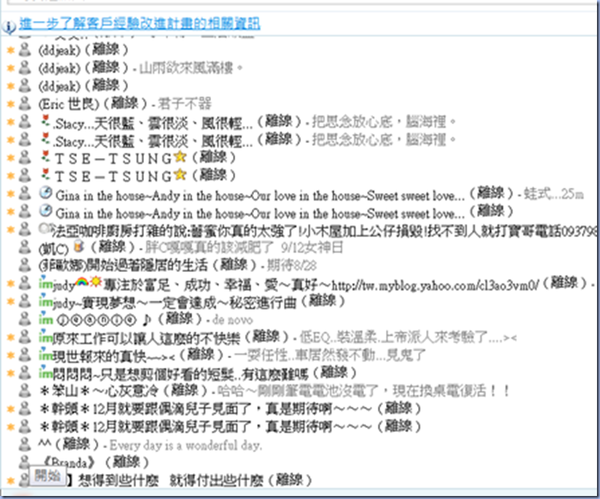Click avatar icon of judy~實現夢想 contact
Viewport: 600px width, 499px height.
pyautogui.click(x=25, y=301)
